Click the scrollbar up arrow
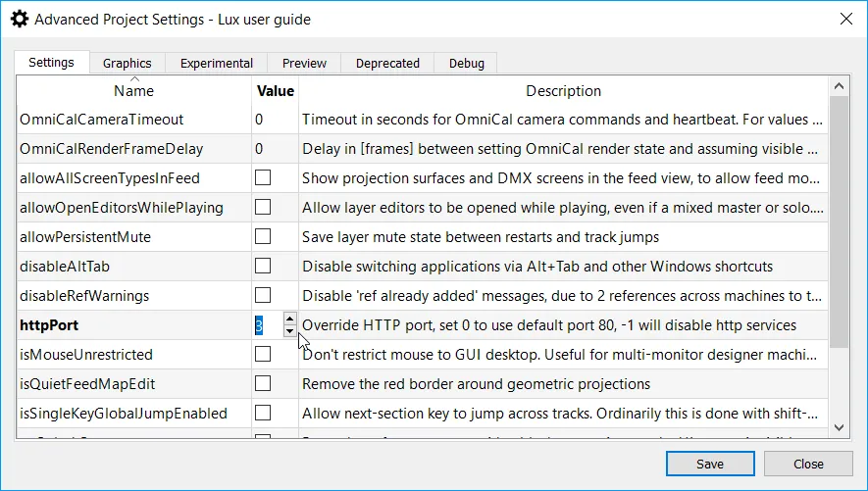Viewport: 868px width, 491px height. click(839, 86)
